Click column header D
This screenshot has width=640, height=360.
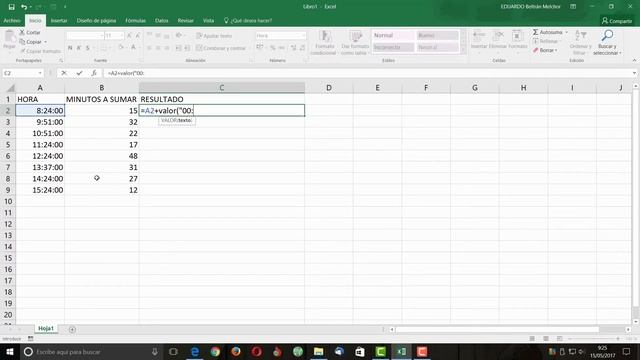coord(329,88)
